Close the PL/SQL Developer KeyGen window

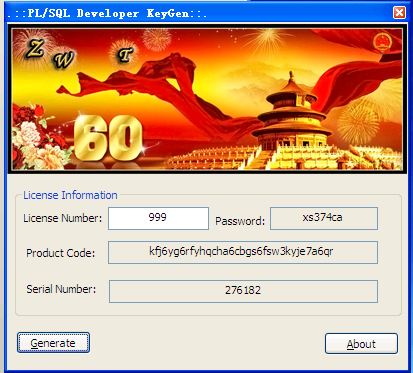click(399, 13)
